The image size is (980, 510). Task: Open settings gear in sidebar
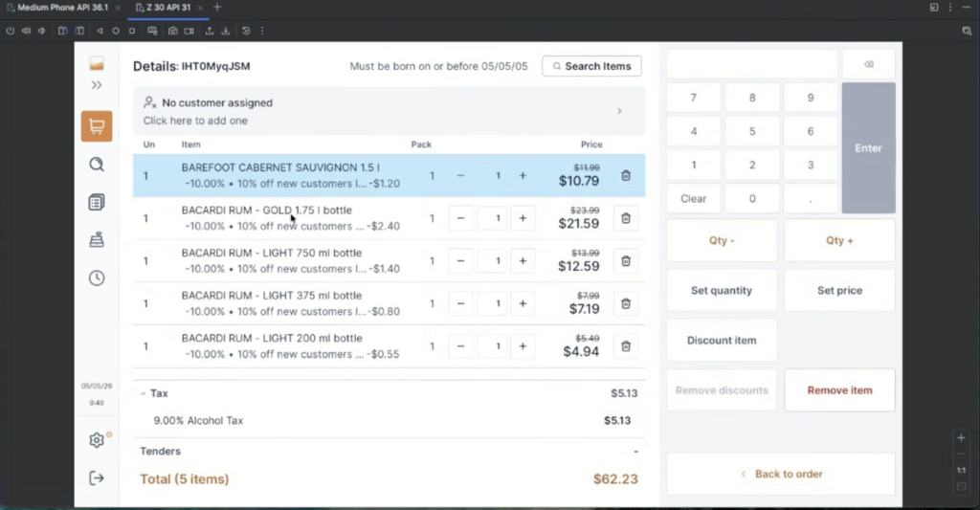click(x=97, y=440)
